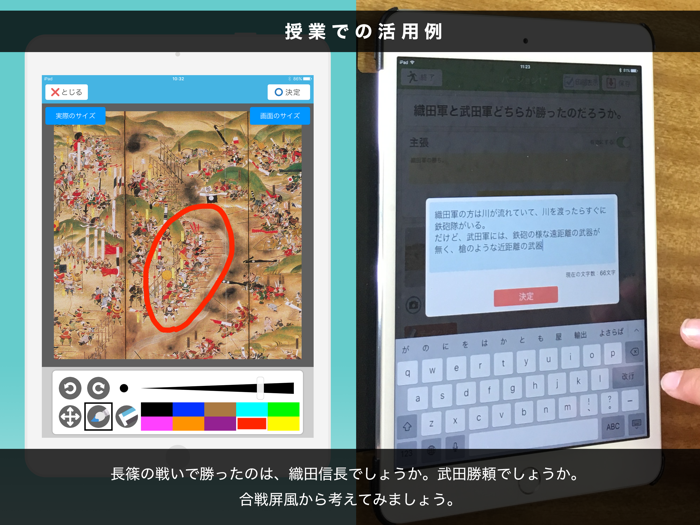Choose the の keyboard suggestion

click(x=425, y=348)
